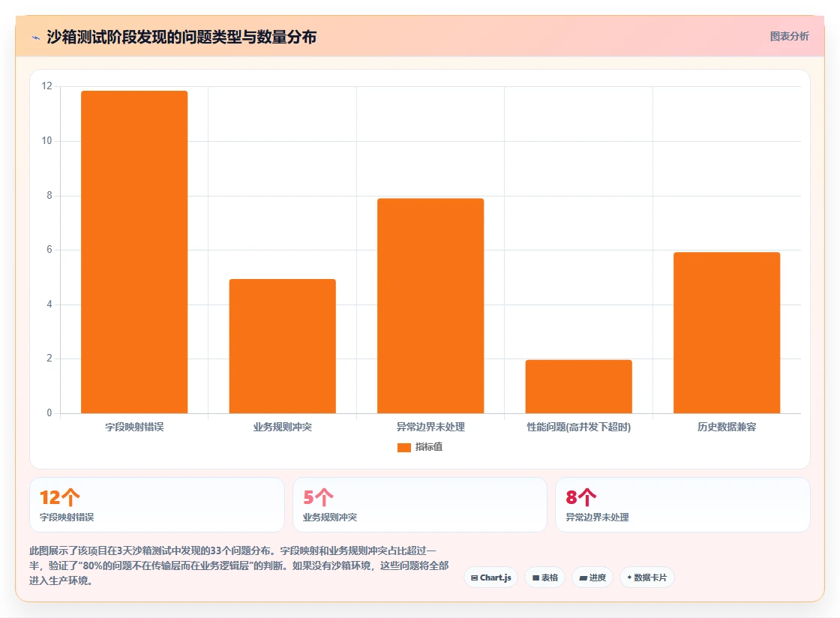This screenshot has height=618, width=840.
Task: Click the 历史数据兼容 bar in chart
Action: click(727, 332)
